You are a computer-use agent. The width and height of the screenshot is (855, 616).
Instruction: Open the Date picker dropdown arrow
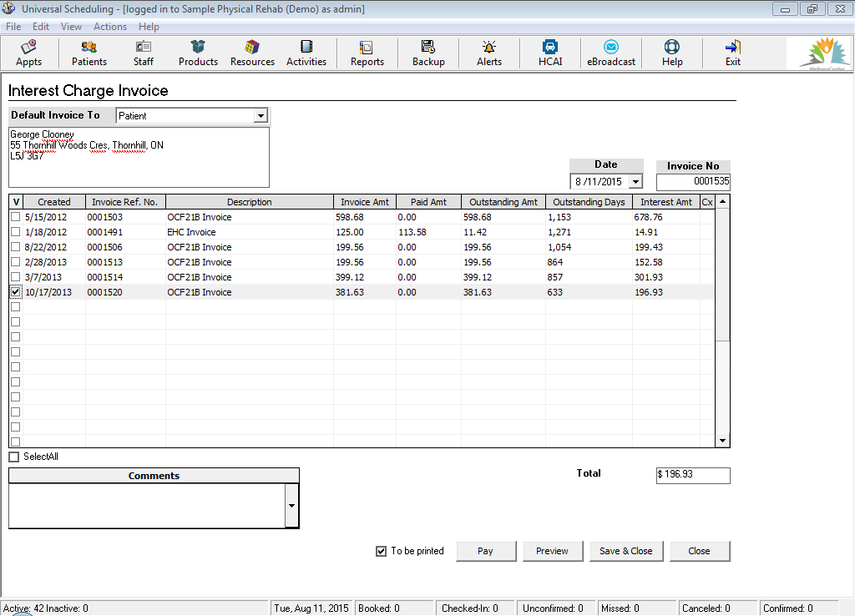[x=635, y=181]
